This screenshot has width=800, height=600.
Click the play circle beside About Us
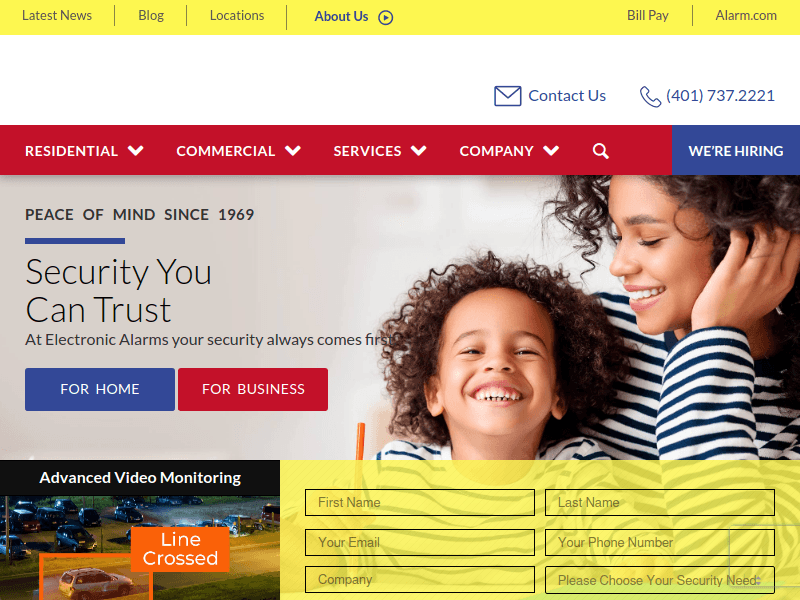(x=386, y=18)
